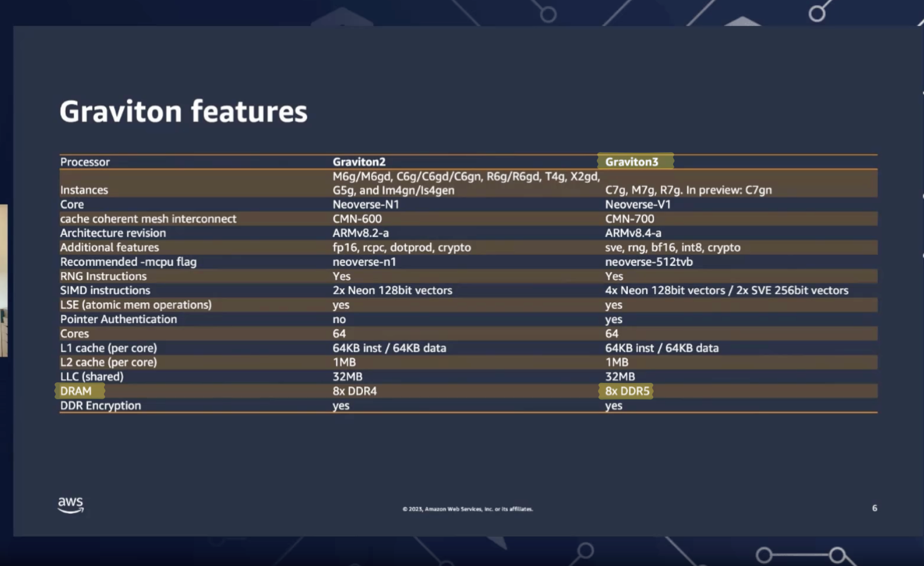
Task: Click the 'Additional features' row label
Action: [109, 247]
